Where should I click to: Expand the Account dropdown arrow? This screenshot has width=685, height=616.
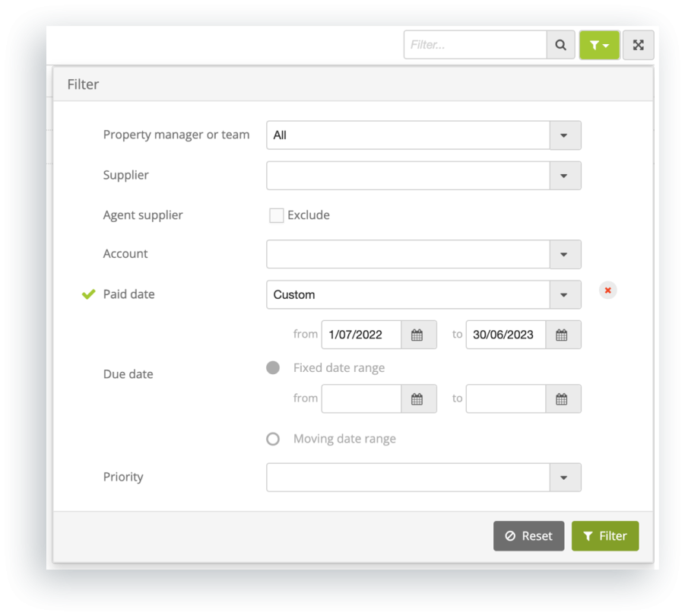click(566, 254)
